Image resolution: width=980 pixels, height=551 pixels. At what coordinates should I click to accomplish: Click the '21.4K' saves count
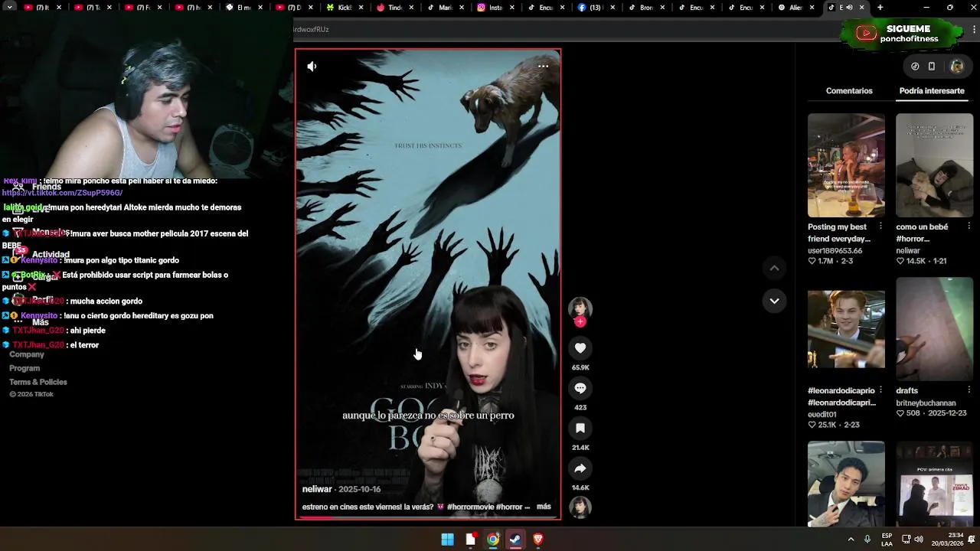pyautogui.click(x=580, y=448)
